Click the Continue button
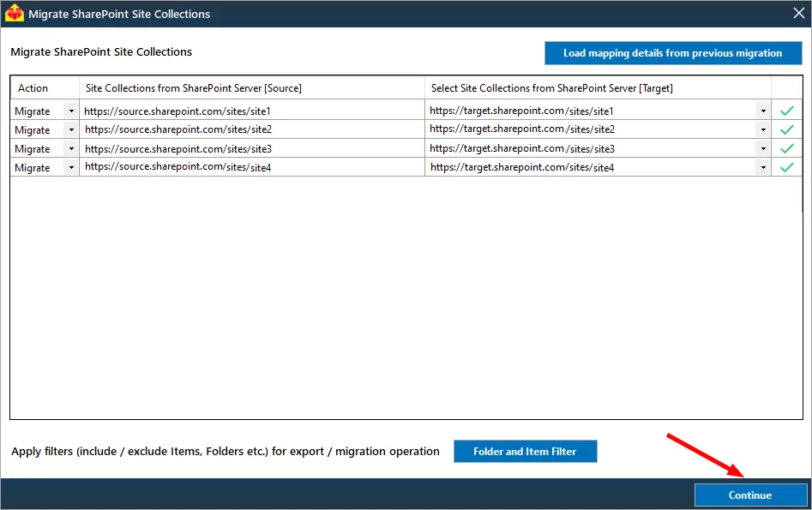Viewport: 812px width, 510px height. 750,495
